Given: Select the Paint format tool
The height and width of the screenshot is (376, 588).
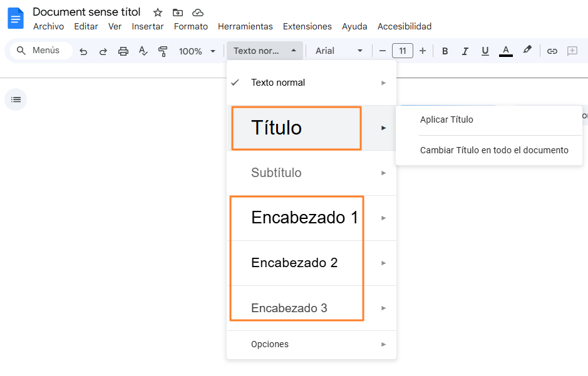Looking at the screenshot, I should (163, 51).
